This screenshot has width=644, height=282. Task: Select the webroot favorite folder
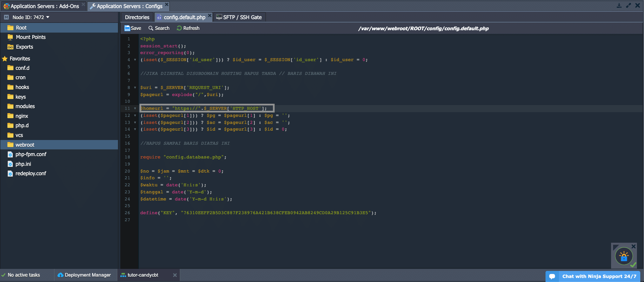[59, 145]
